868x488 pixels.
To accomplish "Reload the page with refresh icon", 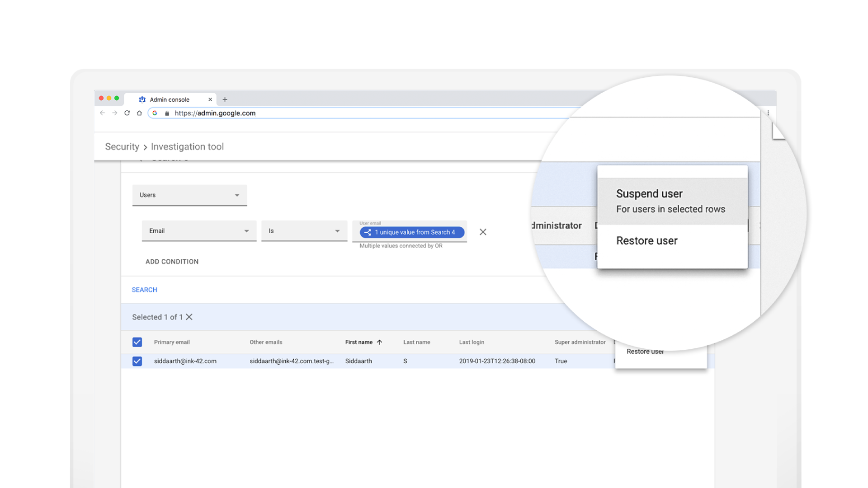I will pyautogui.click(x=127, y=113).
